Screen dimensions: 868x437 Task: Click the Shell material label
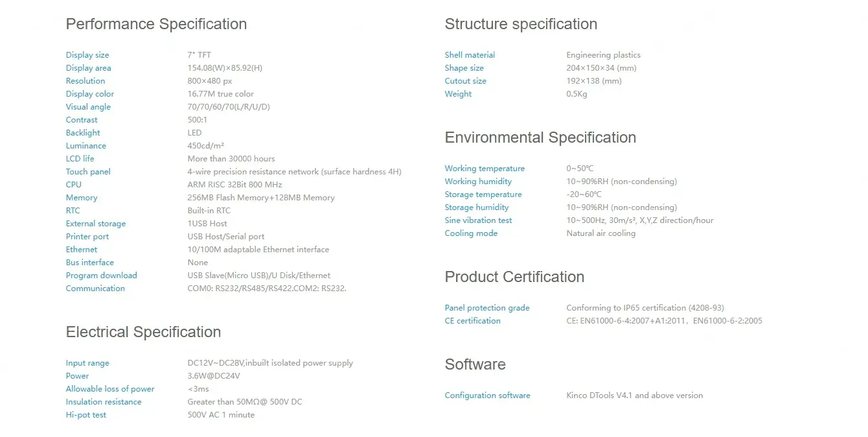click(x=470, y=55)
